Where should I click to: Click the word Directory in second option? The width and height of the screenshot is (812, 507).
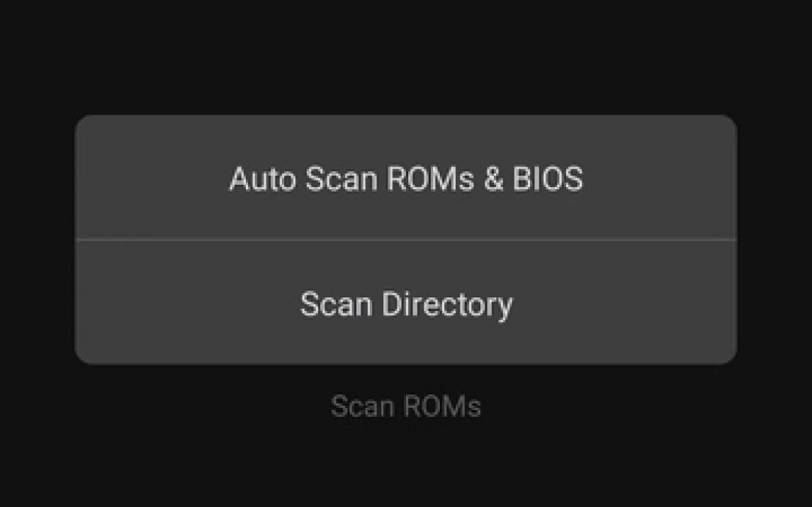click(447, 304)
